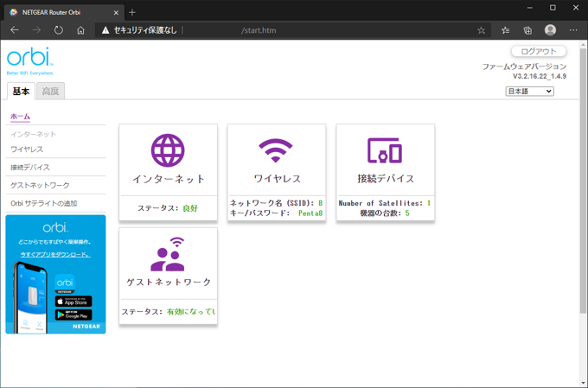
Task: Open a new browser tab
Action: pos(132,12)
